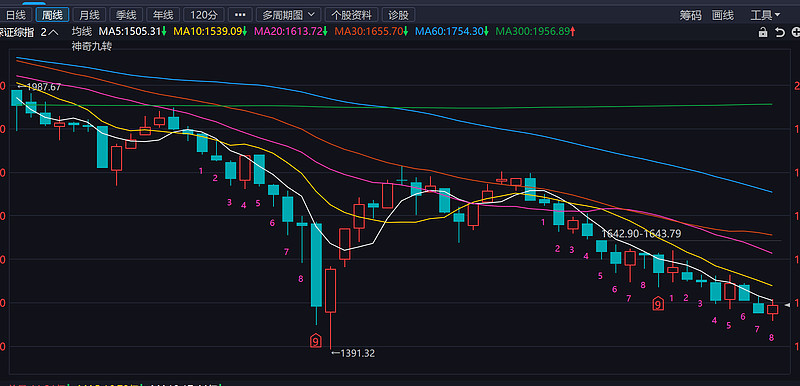Open the 均线 moving average settings
Image resolution: width=800 pixels, height=386 pixels.
click(x=81, y=32)
